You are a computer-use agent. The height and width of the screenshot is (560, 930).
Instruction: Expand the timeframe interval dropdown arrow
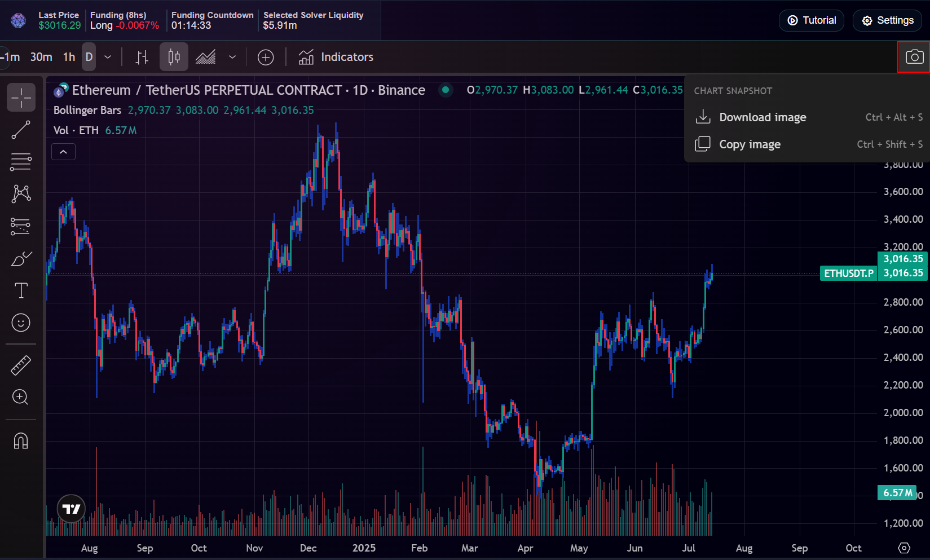[x=108, y=57]
